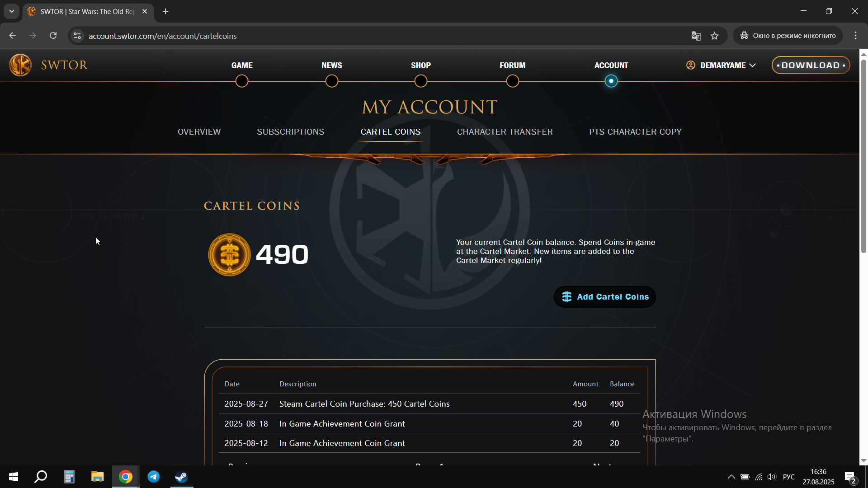Viewport: 868px width, 488px height.
Task: Open Calculator from the taskbar
Action: (69, 477)
